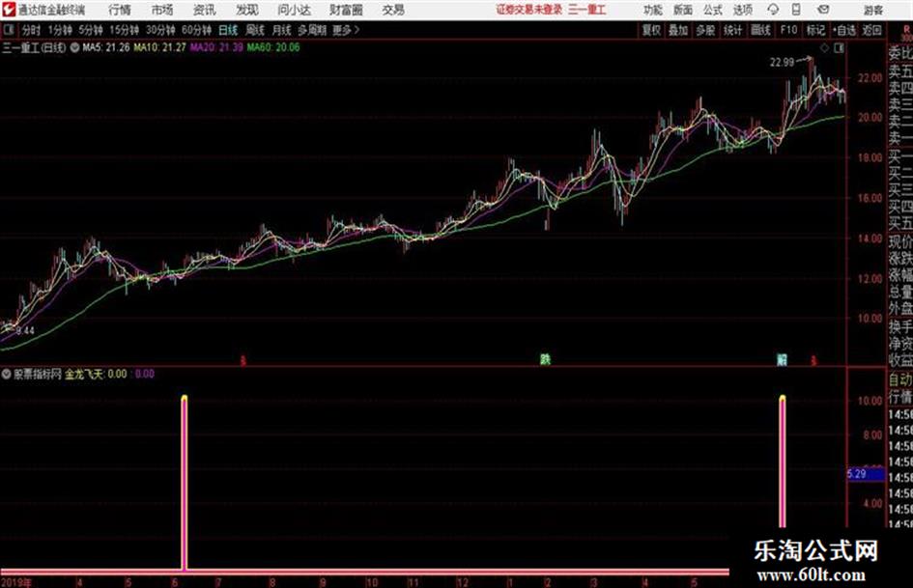913x588 pixels.
Task: Switch to the 5分钟 period tab
Action: pos(91,30)
